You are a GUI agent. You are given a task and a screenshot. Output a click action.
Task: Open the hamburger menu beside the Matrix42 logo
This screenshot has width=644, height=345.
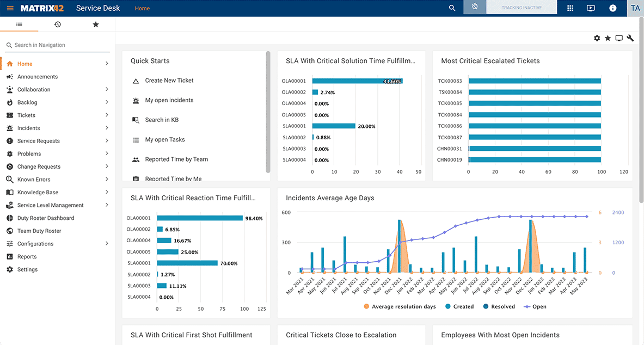pyautogui.click(x=9, y=8)
